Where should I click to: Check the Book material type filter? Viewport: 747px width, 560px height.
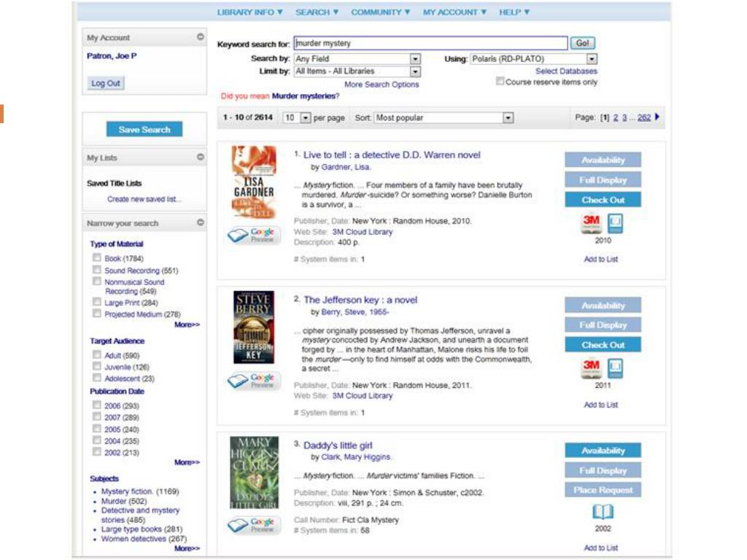[97, 258]
